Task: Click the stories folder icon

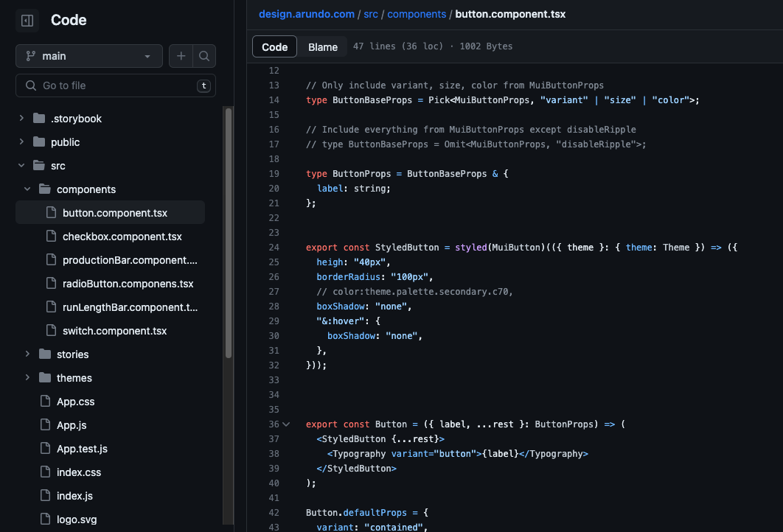Action: (45, 354)
